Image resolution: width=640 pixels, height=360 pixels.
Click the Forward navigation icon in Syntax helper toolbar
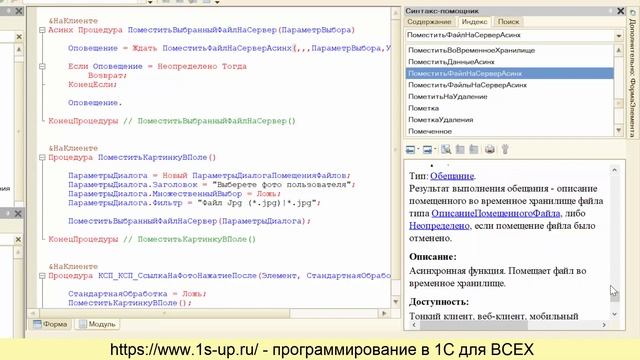(427, 149)
